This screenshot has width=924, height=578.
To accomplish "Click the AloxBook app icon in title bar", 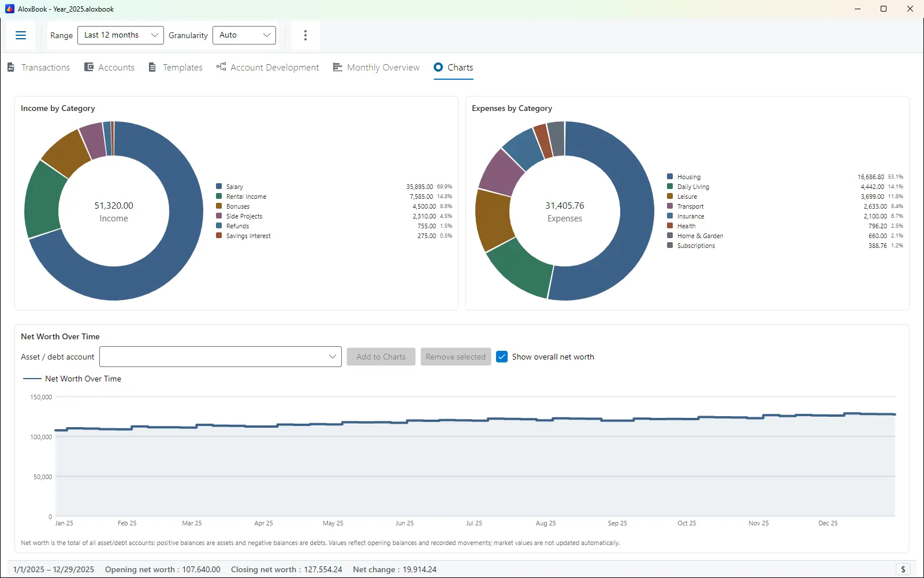I will pyautogui.click(x=9, y=9).
